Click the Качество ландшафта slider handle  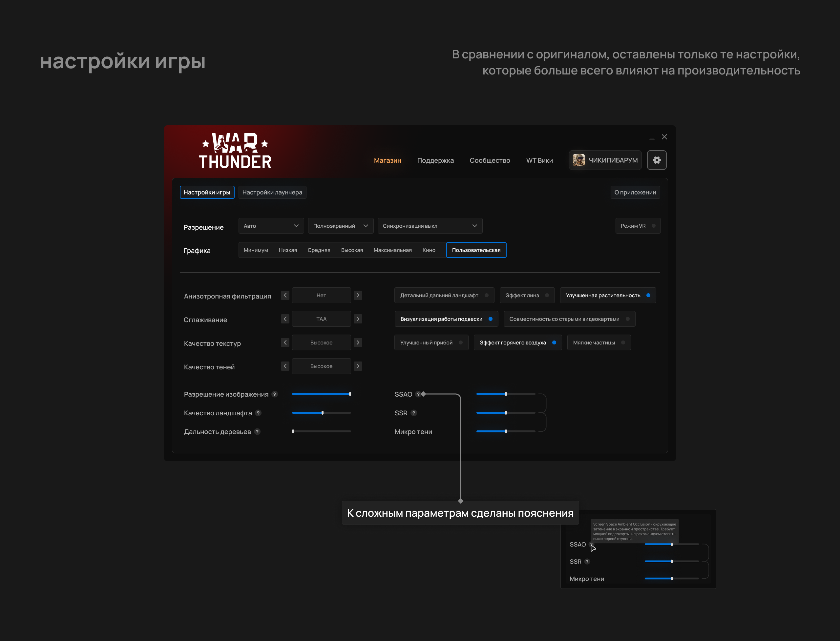tap(323, 413)
